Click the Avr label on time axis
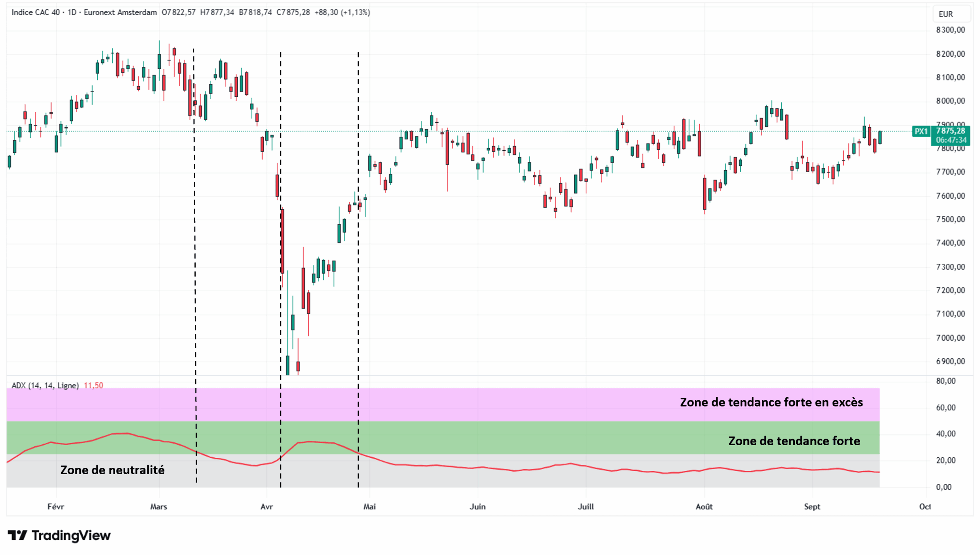Screen dimensions: 980x555 pos(266,506)
